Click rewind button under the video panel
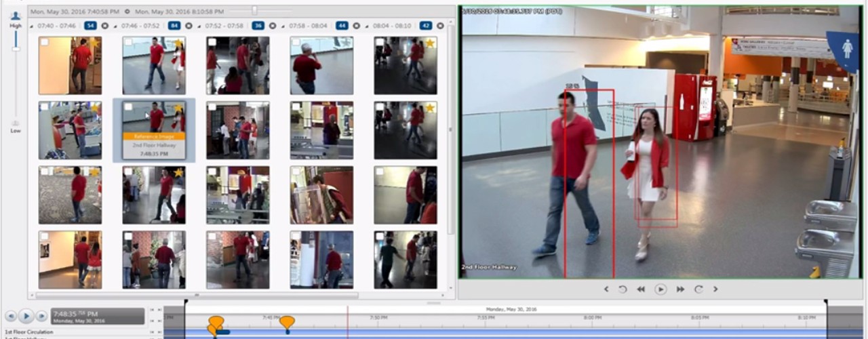This screenshot has height=339, width=868. click(640, 290)
